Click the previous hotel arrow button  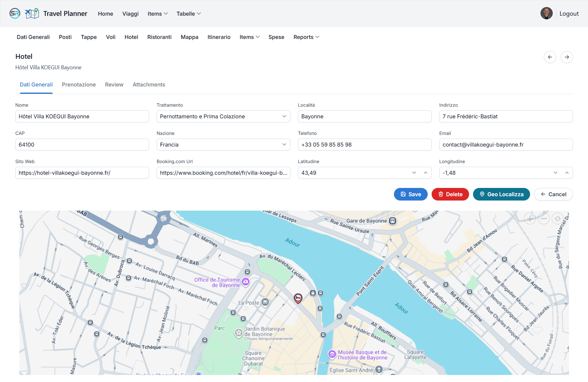point(550,57)
